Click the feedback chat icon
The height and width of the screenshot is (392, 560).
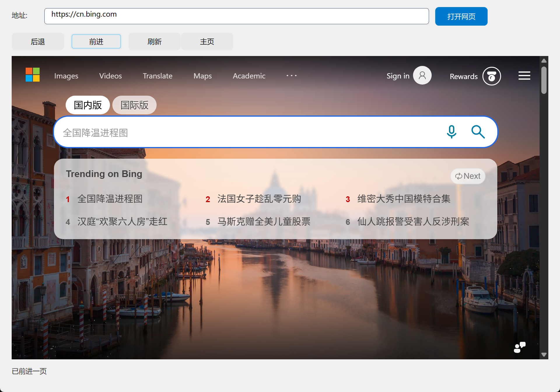pos(519,347)
